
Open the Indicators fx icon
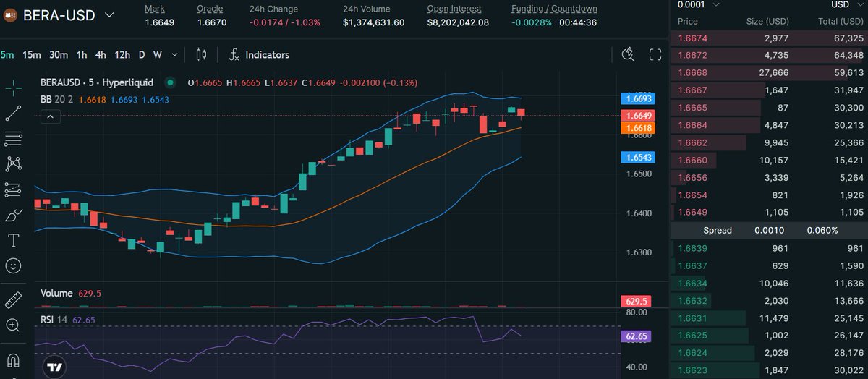(x=234, y=54)
